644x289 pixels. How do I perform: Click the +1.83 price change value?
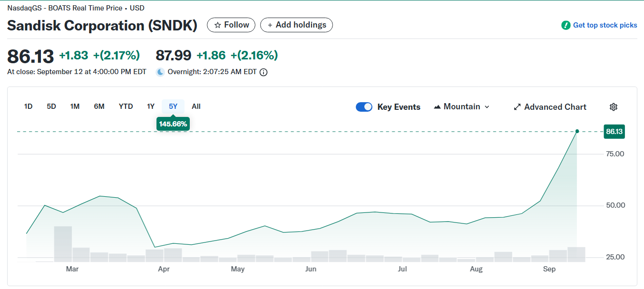[74, 56]
